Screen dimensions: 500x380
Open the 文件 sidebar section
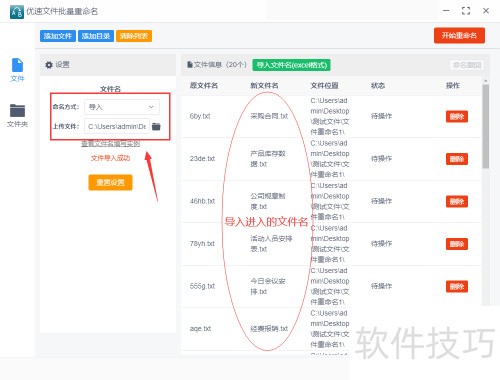coord(17,70)
